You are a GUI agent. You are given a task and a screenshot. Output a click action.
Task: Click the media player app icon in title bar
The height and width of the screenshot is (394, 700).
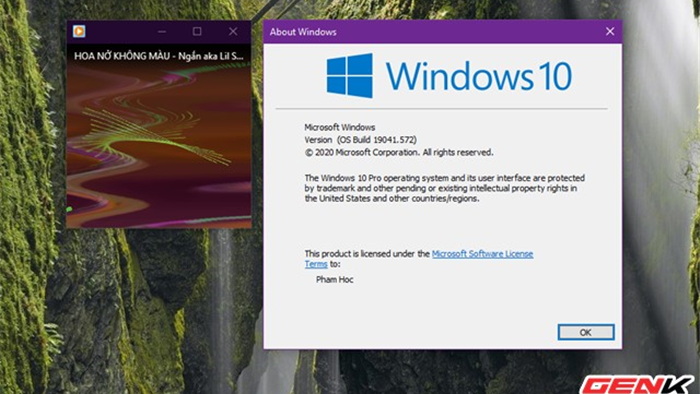point(79,31)
